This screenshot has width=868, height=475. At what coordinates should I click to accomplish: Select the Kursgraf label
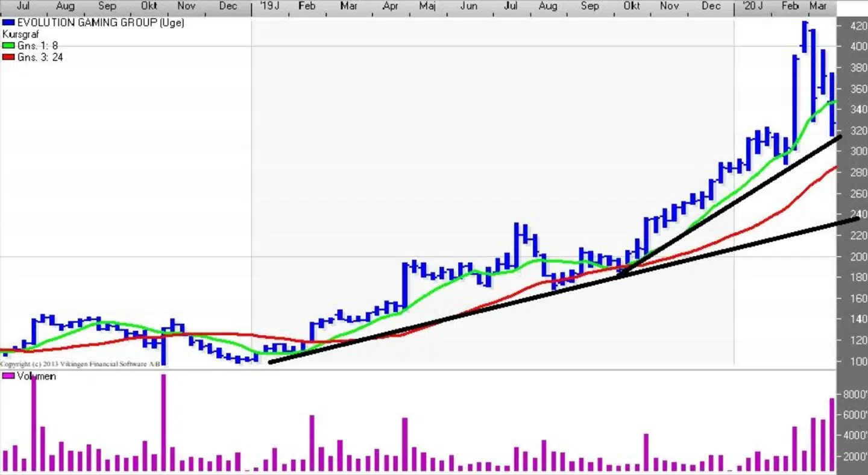coord(20,34)
